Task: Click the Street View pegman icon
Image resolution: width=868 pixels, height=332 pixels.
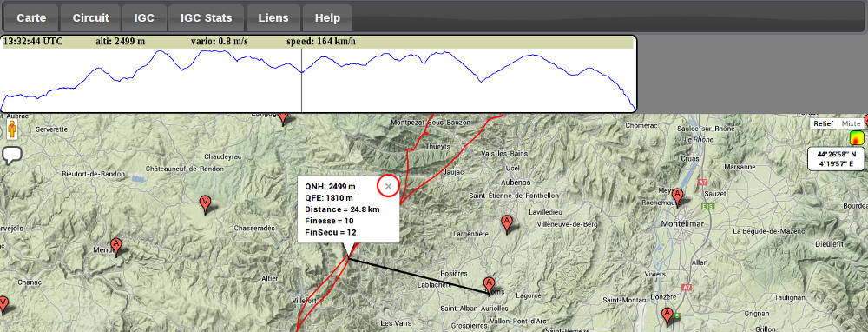Action: pyautogui.click(x=11, y=131)
